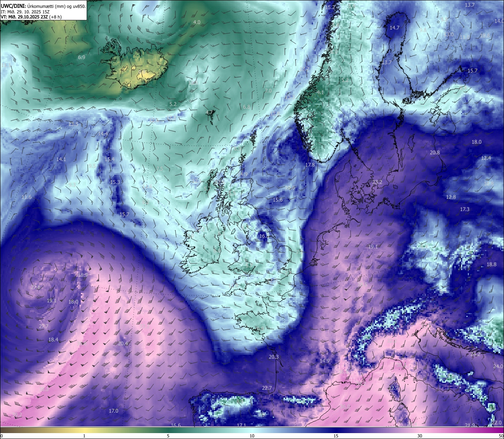The image size is (504, 439).
Task: Click the 6.9 value west of Iceland
Action: click(82, 57)
